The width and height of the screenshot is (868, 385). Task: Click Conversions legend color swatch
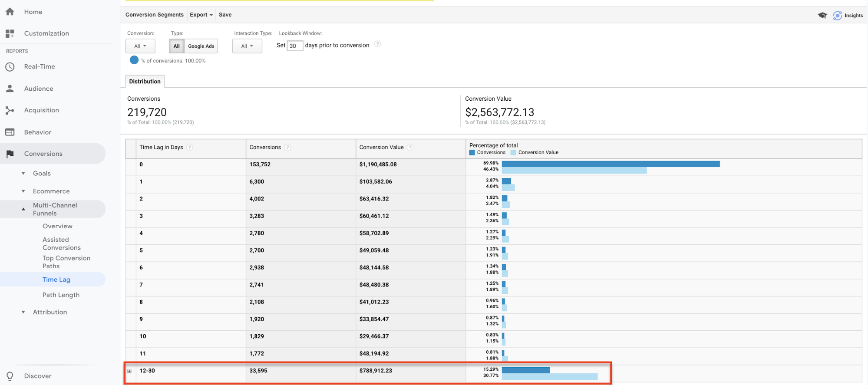click(472, 153)
